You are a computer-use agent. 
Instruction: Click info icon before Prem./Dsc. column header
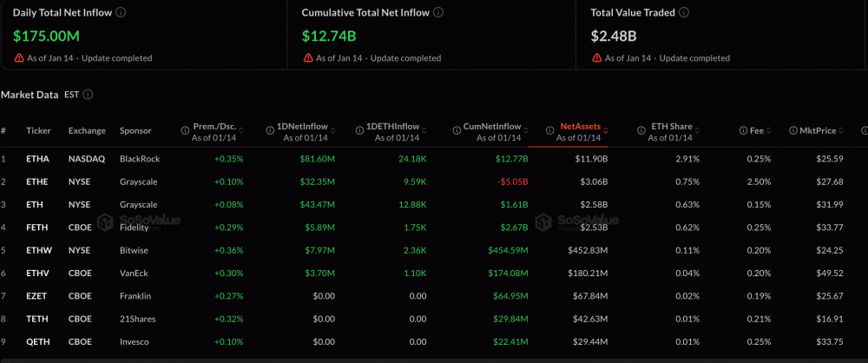click(185, 130)
